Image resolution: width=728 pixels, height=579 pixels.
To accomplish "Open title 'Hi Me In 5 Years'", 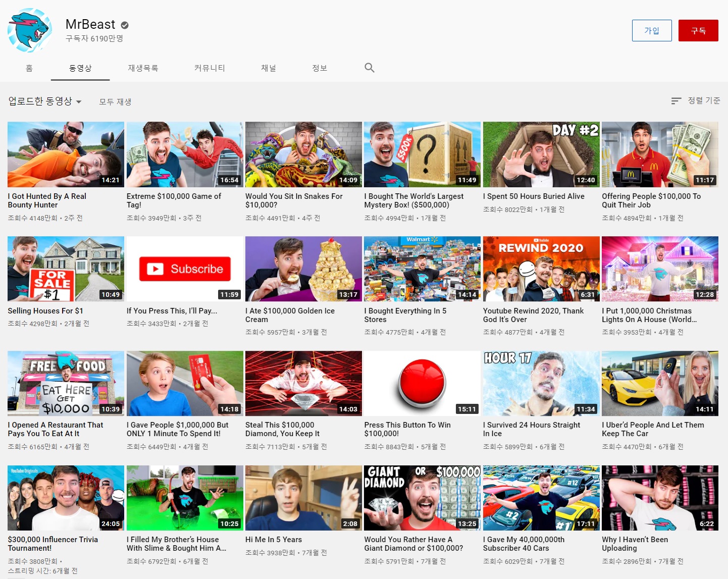I will (x=274, y=540).
